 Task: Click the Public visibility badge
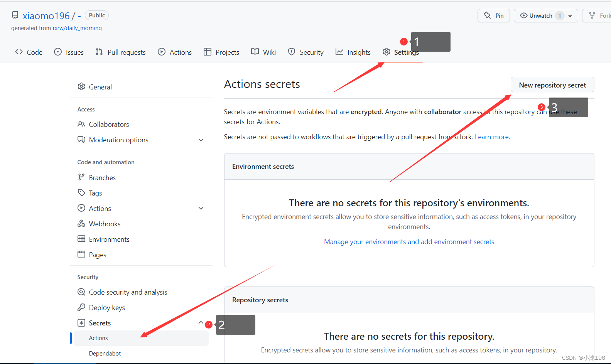click(97, 15)
